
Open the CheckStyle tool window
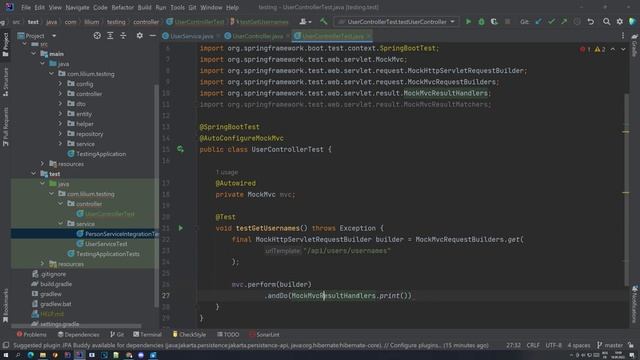[189, 334]
